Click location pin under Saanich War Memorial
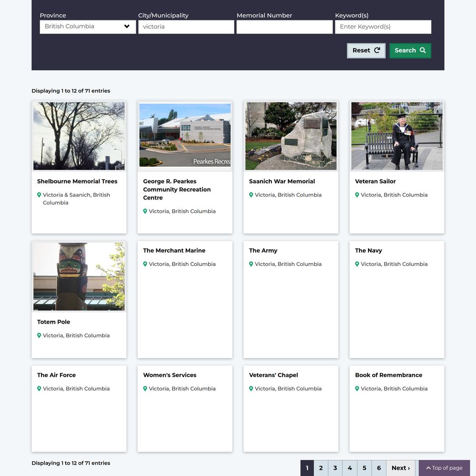 pyautogui.click(x=251, y=195)
